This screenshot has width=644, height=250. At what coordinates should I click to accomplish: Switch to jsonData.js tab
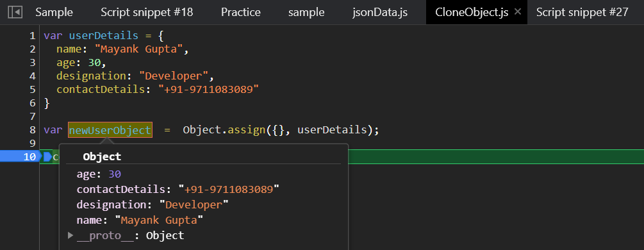380,12
